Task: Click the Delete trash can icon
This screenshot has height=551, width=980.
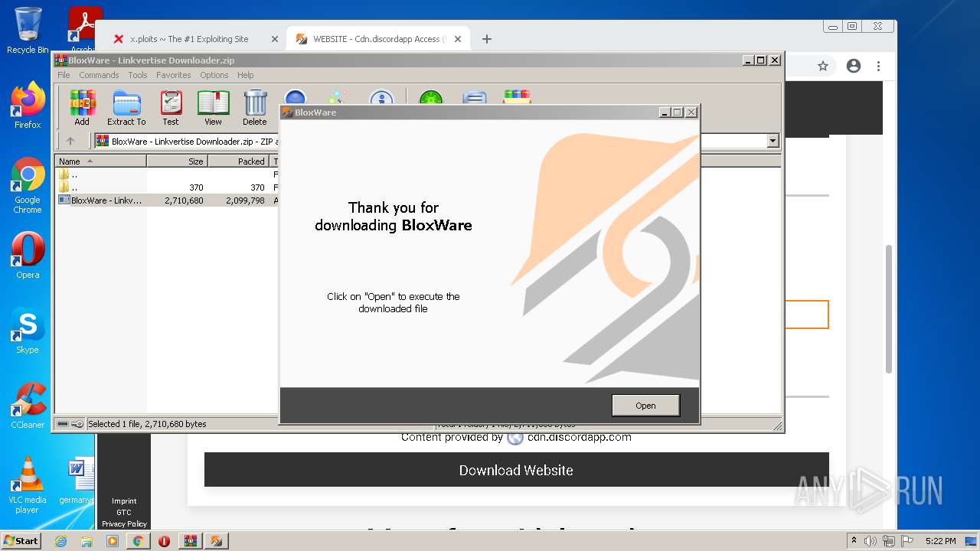Action: pyautogui.click(x=255, y=108)
